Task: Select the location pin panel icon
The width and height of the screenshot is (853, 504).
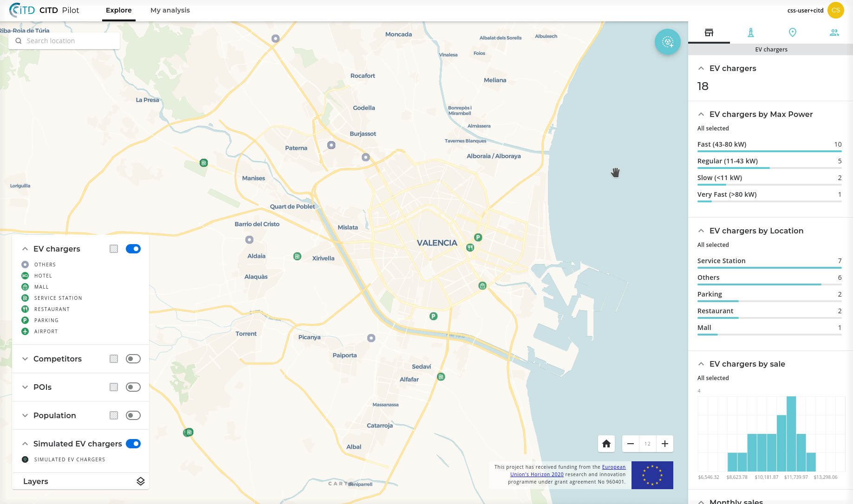Action: (793, 32)
